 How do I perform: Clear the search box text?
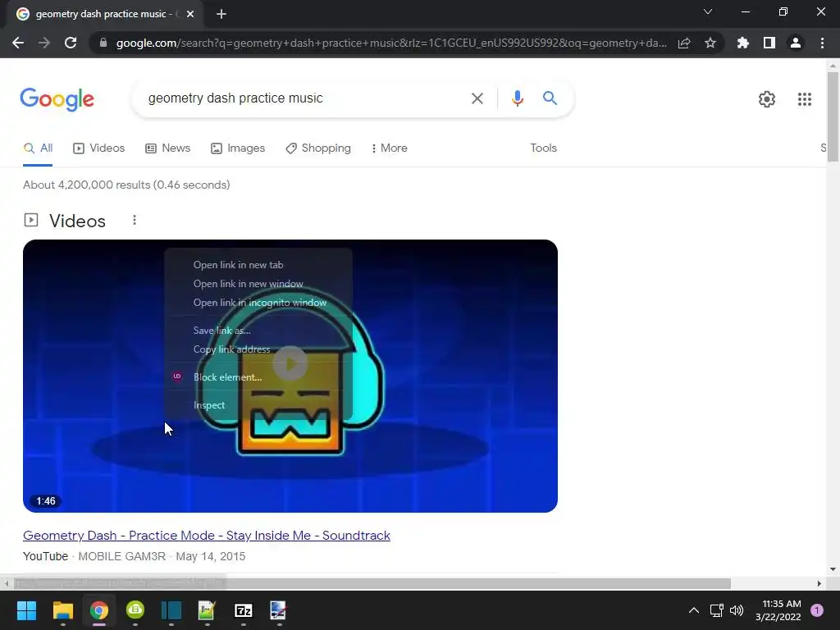click(x=477, y=98)
